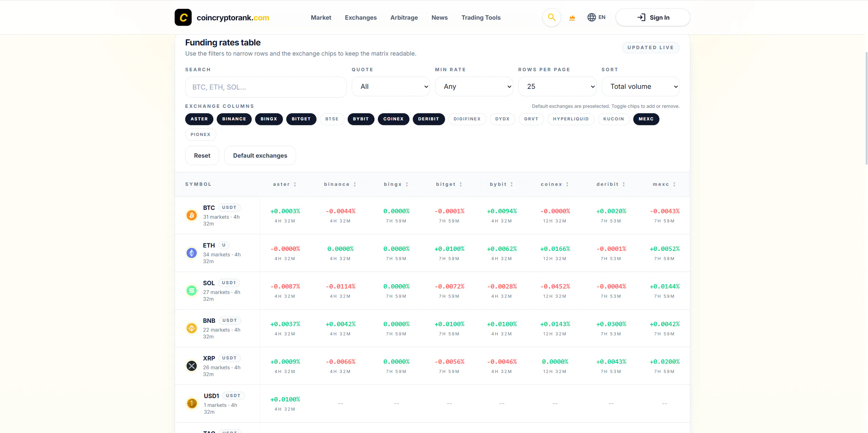
Task: Open the Trading Tools menu
Action: click(x=481, y=18)
